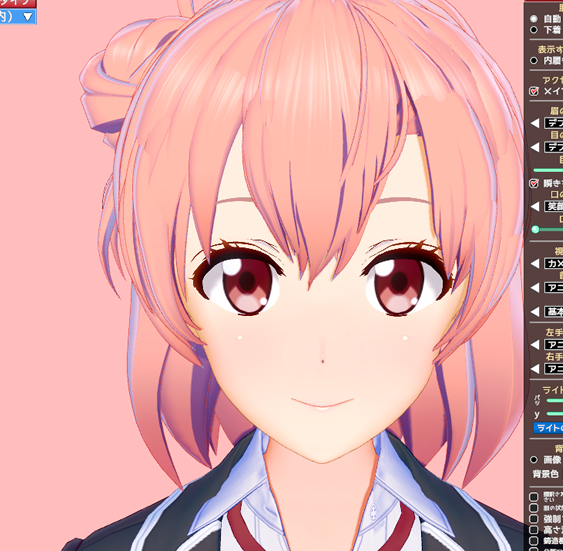Viewport: 563px width, 551px height.
Task: Adjust the upper light direction slider
Action: (x=555, y=401)
